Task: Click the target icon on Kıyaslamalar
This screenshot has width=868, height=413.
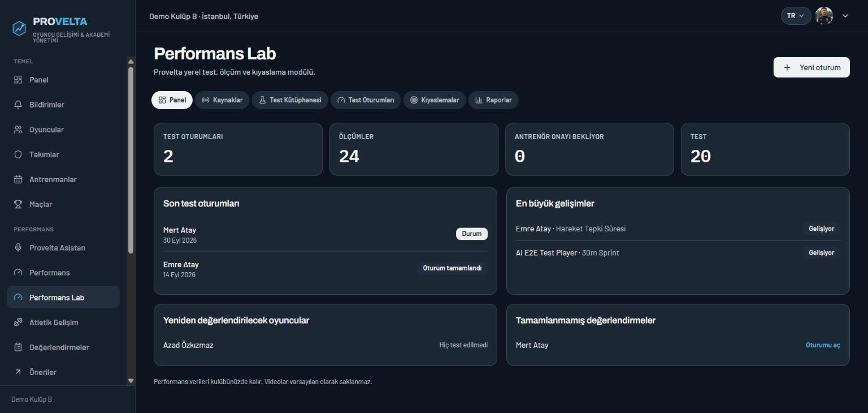Action: click(x=414, y=100)
